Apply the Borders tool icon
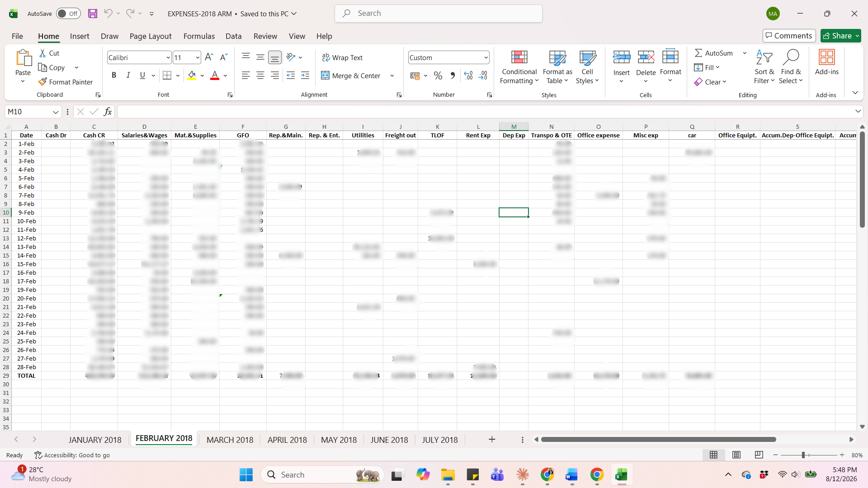 (x=167, y=75)
